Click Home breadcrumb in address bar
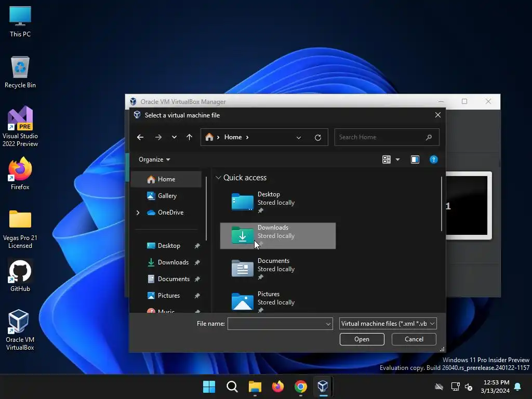Screen dimensions: 532x399 (233, 137)
